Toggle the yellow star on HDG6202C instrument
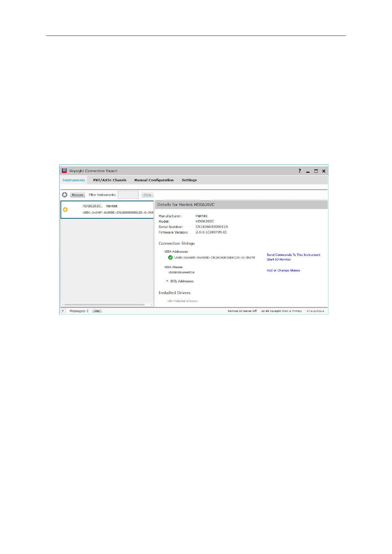392x554 pixels. point(65,210)
